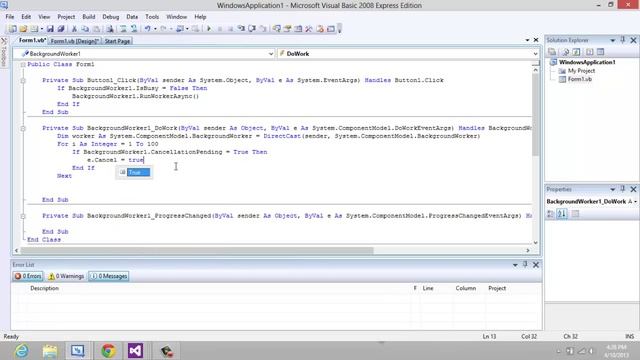
Task: Click View Code icon in Solution Explorer
Action: tap(589, 52)
